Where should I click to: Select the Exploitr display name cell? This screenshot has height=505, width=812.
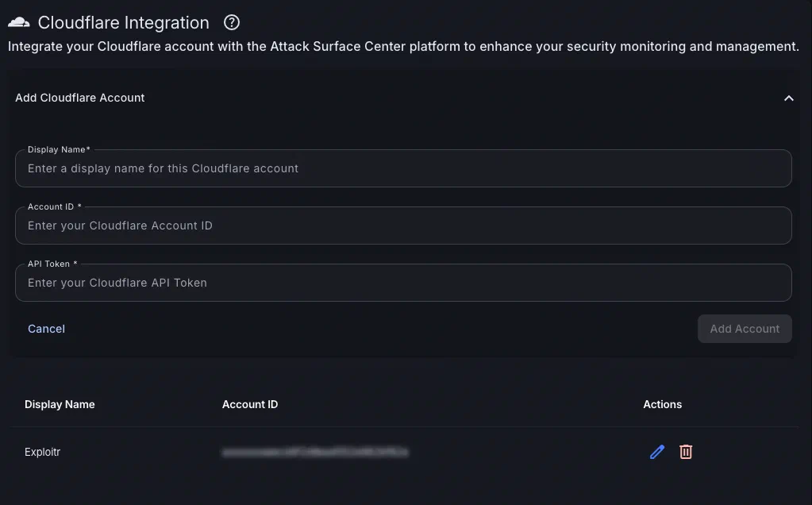42,452
